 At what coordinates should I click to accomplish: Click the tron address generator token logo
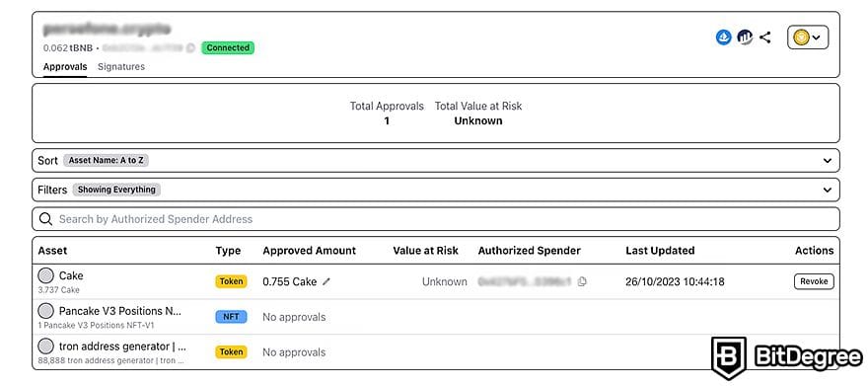46,347
